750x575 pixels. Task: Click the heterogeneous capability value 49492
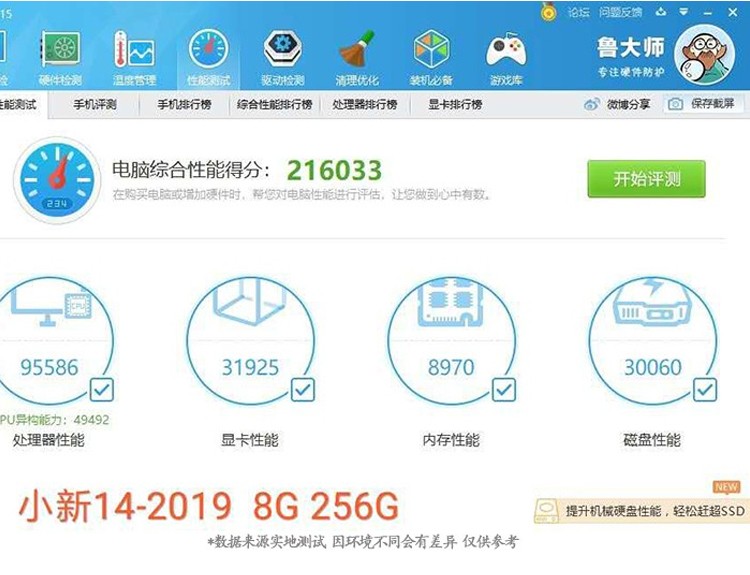(x=91, y=420)
